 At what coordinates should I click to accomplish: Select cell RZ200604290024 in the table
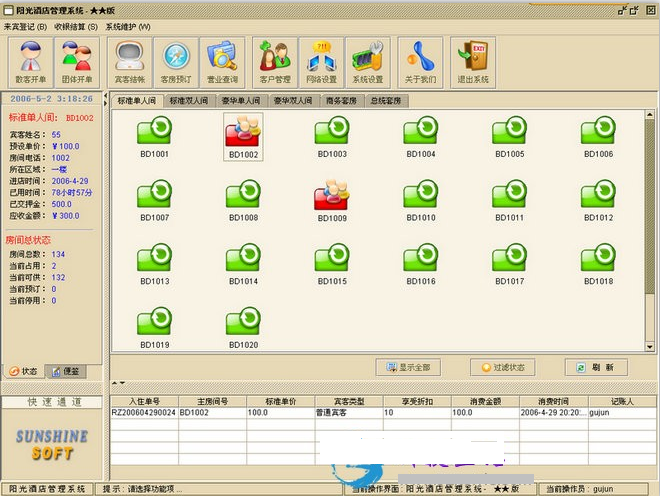[144, 413]
